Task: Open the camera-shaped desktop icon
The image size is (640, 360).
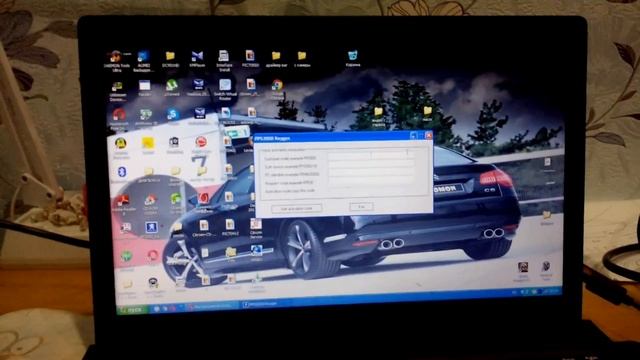Action: (174, 142)
